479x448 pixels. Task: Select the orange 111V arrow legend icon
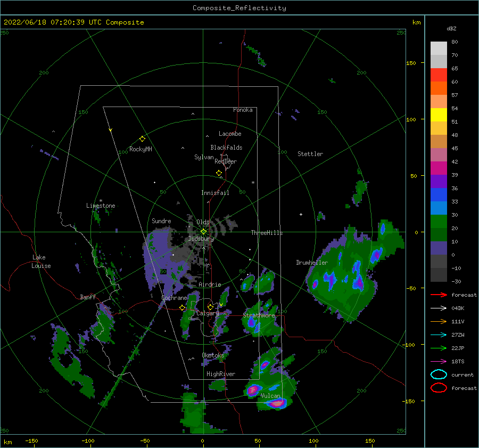tap(439, 321)
